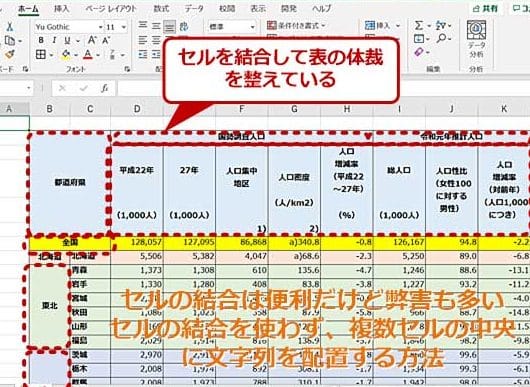Click the Increase Indent icon
Viewport: 530px width, 387px height.
tap(156, 54)
